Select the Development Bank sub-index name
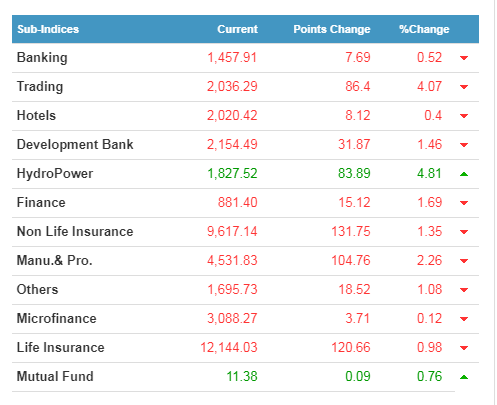Screen dimensions: 497x405 tap(75, 144)
